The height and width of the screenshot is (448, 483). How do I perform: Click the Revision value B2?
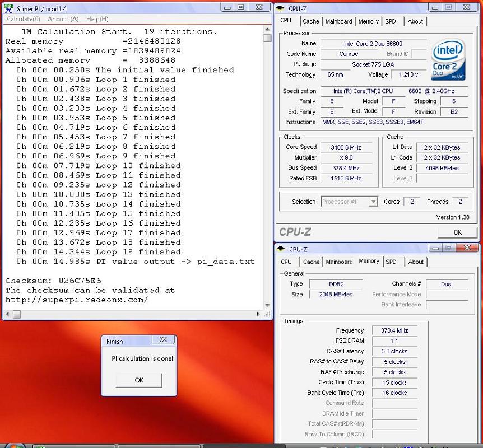coord(454,112)
